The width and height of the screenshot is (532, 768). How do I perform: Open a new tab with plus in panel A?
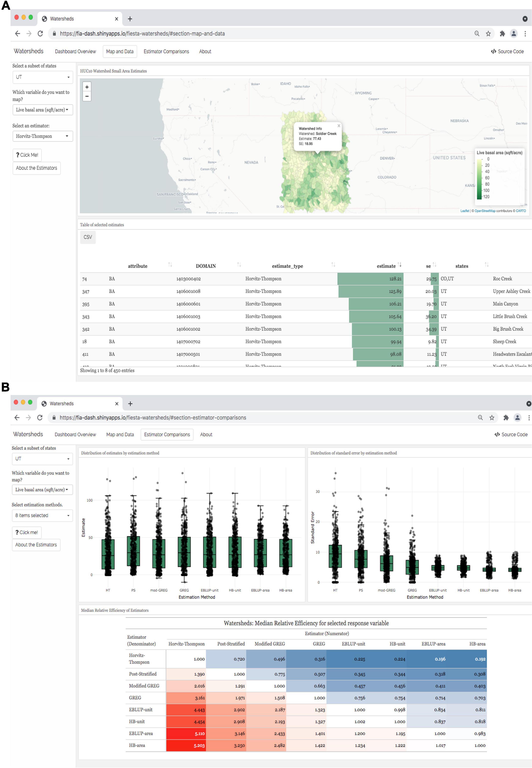(130, 19)
